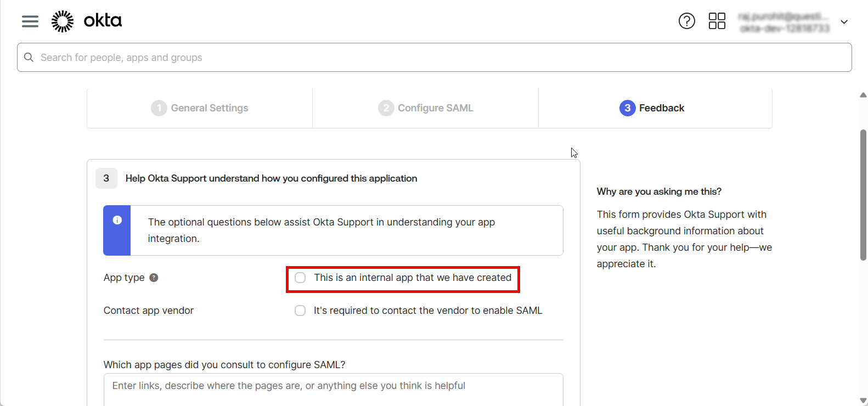
Task: Open the help question mark icon
Action: click(686, 21)
